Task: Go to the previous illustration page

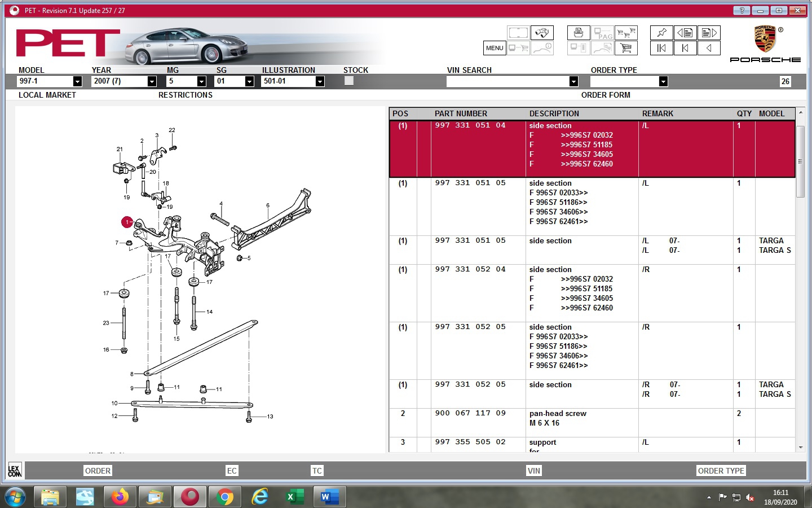Action: 685,33
